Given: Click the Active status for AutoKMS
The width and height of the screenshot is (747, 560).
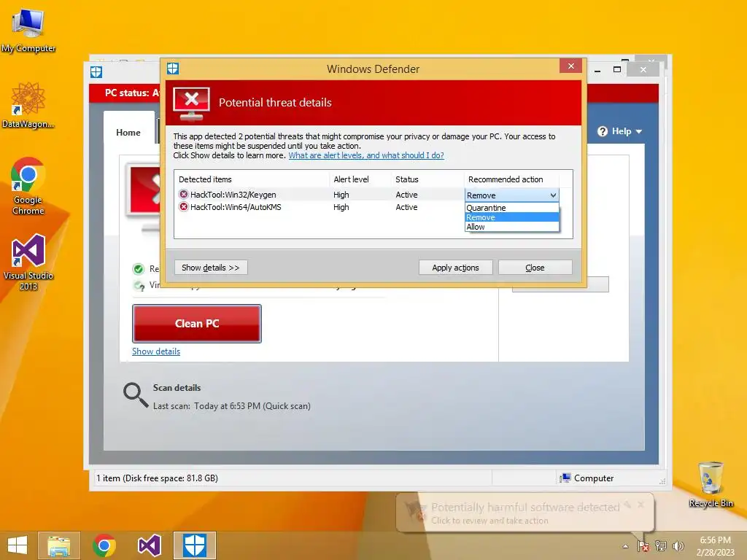Looking at the screenshot, I should (406, 207).
